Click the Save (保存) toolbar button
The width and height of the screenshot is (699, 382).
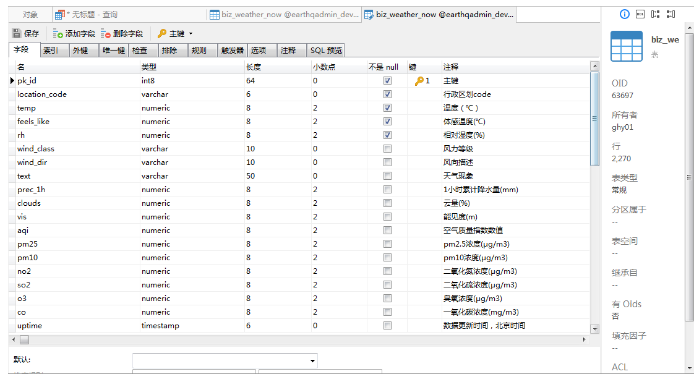pyautogui.click(x=26, y=33)
